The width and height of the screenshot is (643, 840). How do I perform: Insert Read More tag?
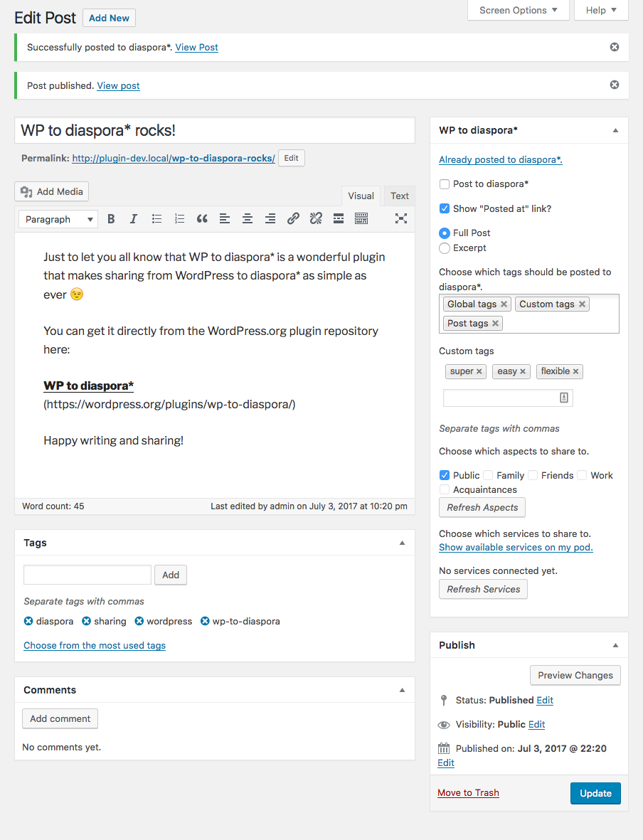point(339,218)
